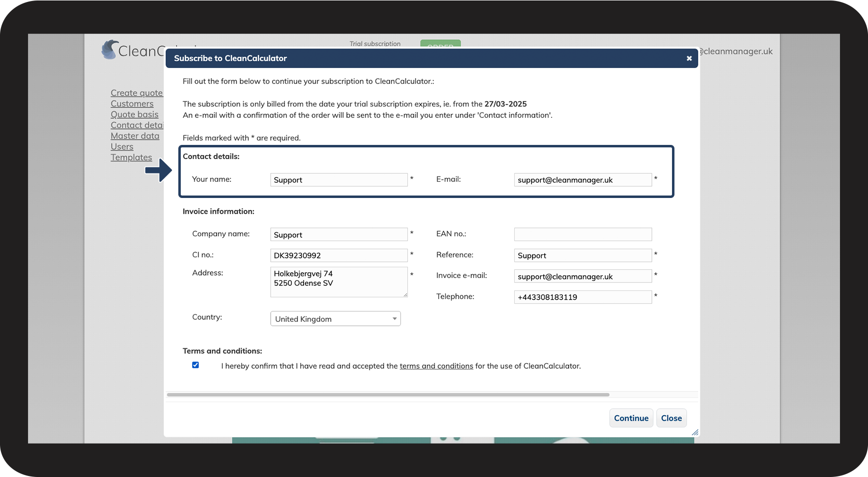Focus the Company name field
Screen dimensions: 868x477
click(338, 235)
